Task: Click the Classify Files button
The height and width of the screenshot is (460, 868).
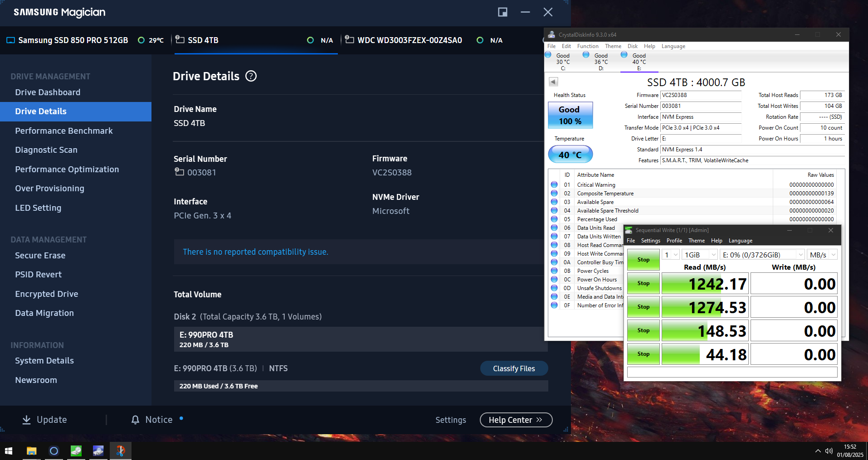Action: coord(514,368)
